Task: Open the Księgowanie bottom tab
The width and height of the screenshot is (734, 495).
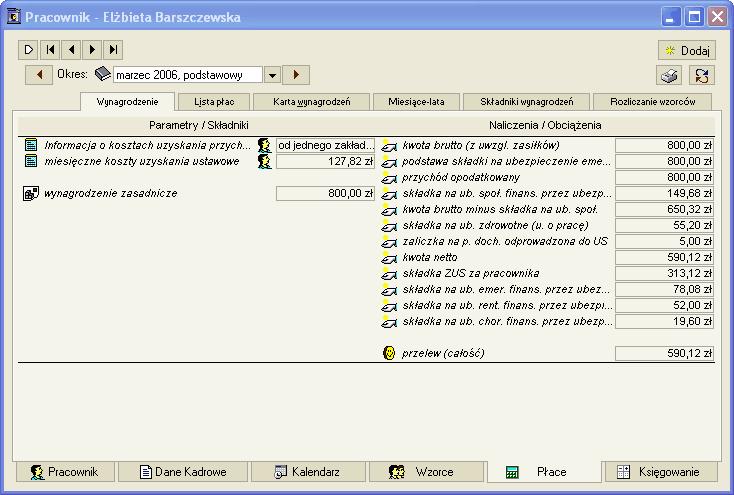Action: click(661, 472)
